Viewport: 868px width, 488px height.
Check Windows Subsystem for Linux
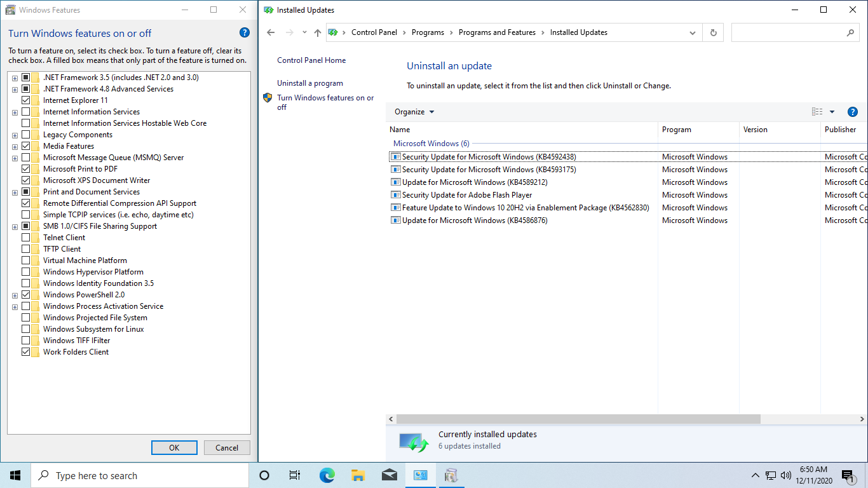pyautogui.click(x=26, y=329)
